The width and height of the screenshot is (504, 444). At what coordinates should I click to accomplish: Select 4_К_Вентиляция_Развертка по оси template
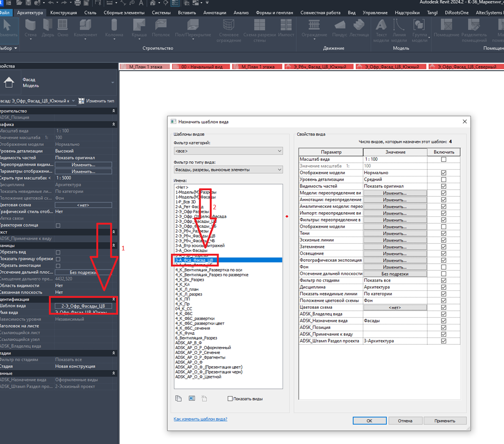(209, 270)
